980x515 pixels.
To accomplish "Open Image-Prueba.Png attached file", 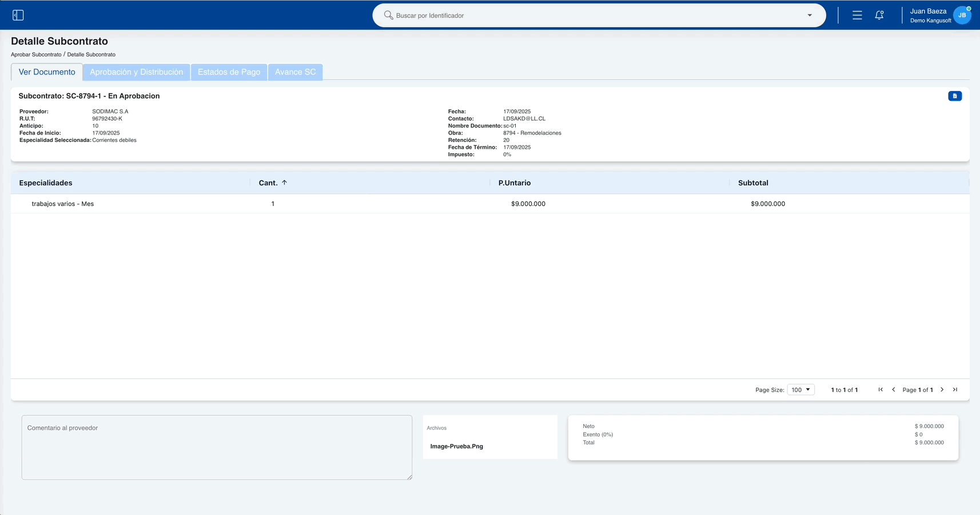I will coord(457,446).
